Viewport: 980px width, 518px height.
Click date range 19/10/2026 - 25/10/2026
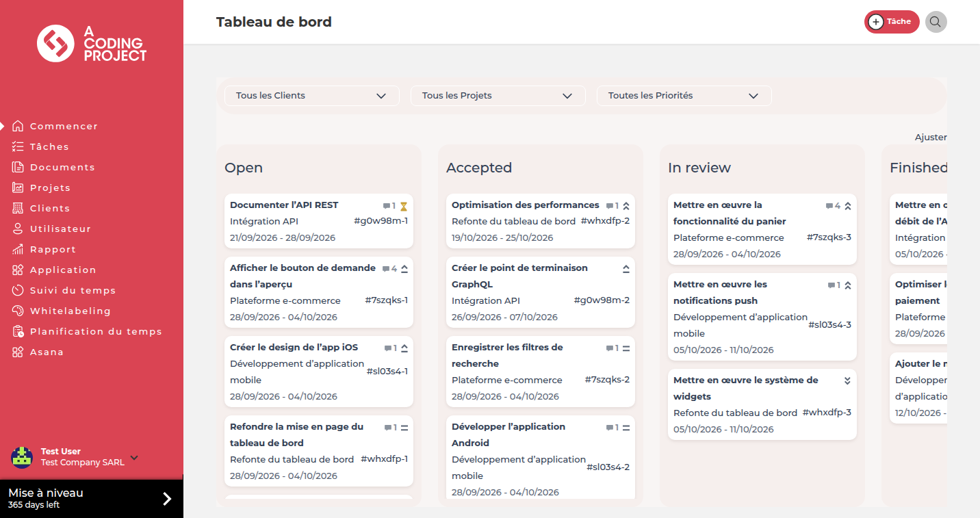502,237
